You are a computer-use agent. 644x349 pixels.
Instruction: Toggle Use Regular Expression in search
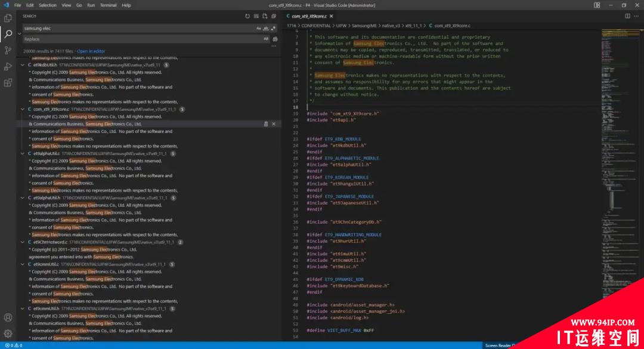pyautogui.click(x=273, y=29)
